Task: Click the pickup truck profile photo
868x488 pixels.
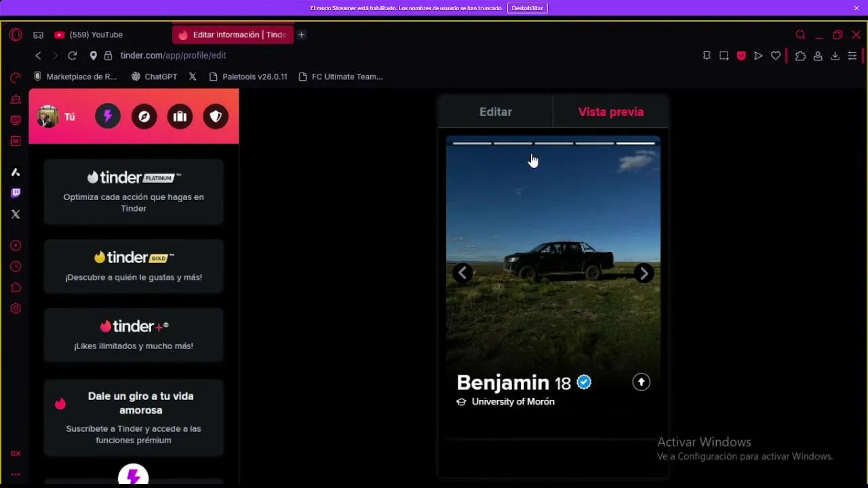Action: (x=553, y=261)
